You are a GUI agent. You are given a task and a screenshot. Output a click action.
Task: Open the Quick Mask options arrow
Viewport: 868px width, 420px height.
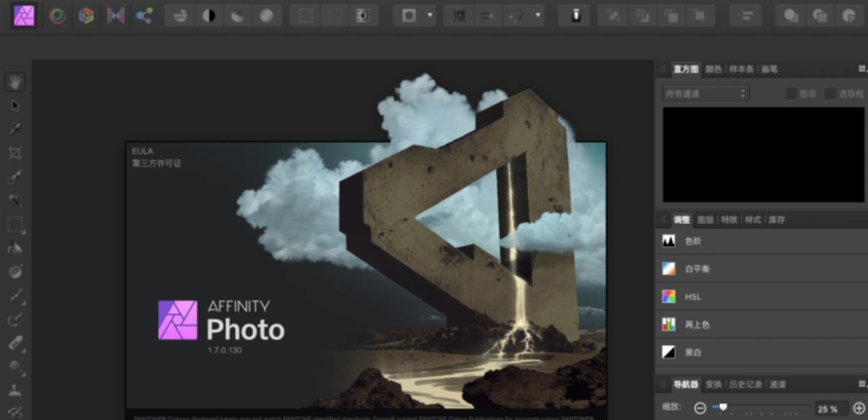click(429, 16)
